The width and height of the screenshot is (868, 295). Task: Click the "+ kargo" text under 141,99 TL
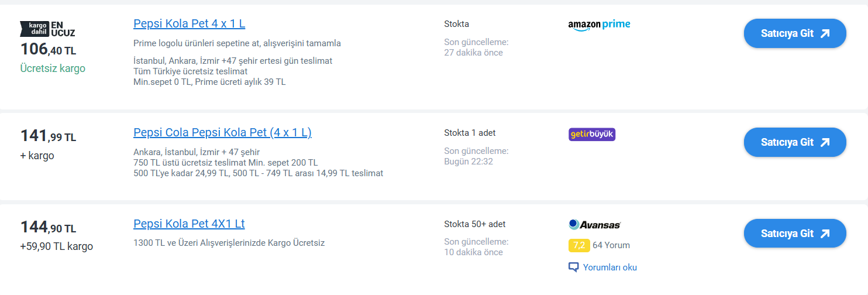(x=37, y=156)
